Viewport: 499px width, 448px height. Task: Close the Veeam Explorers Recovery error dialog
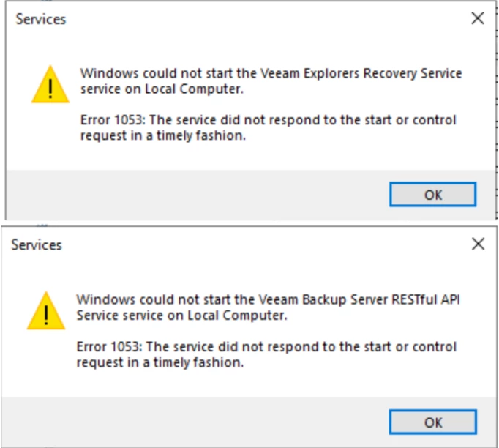coord(478,19)
